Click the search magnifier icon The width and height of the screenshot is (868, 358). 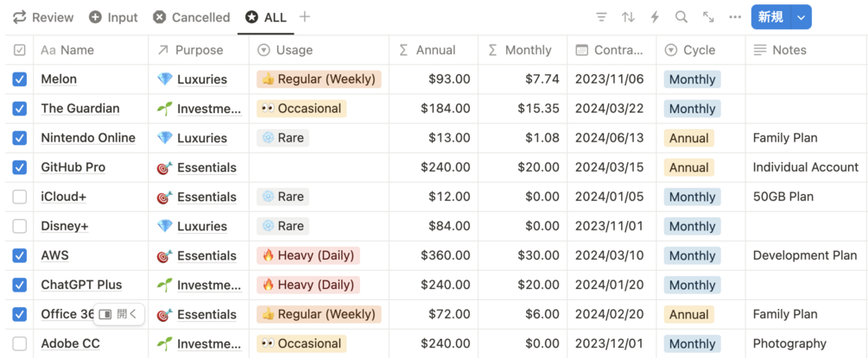[x=681, y=17]
